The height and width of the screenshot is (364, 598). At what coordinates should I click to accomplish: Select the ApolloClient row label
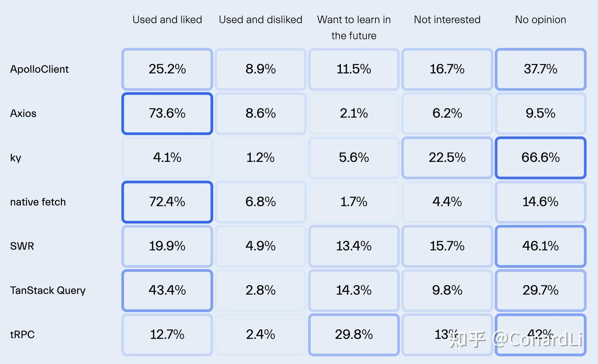pos(39,69)
